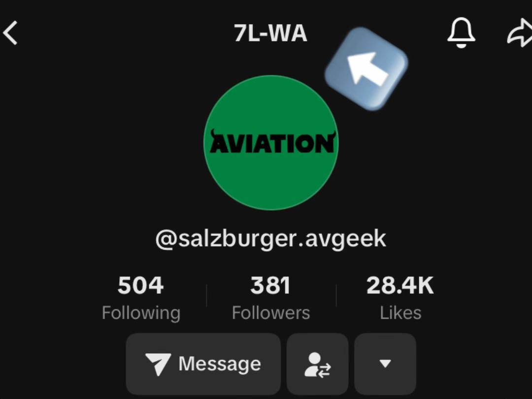Click the Followers label text

point(271,313)
